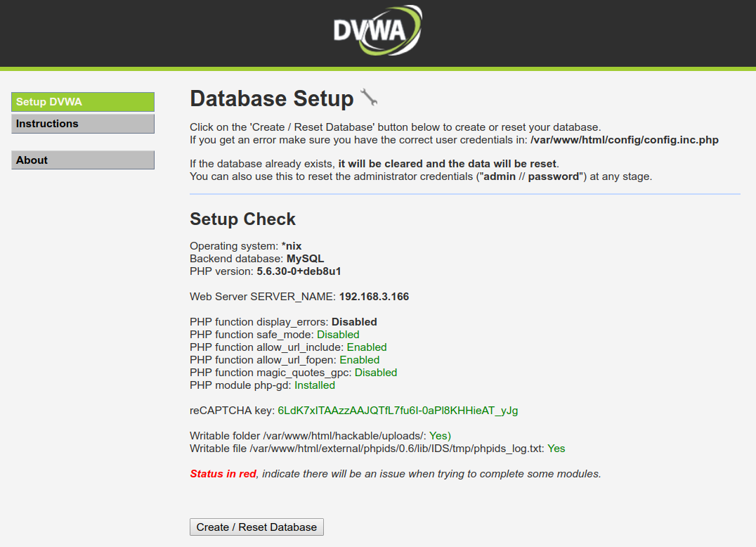This screenshot has height=547, width=756.
Task: Click the red 'Status in red' text
Action: pyautogui.click(x=223, y=474)
